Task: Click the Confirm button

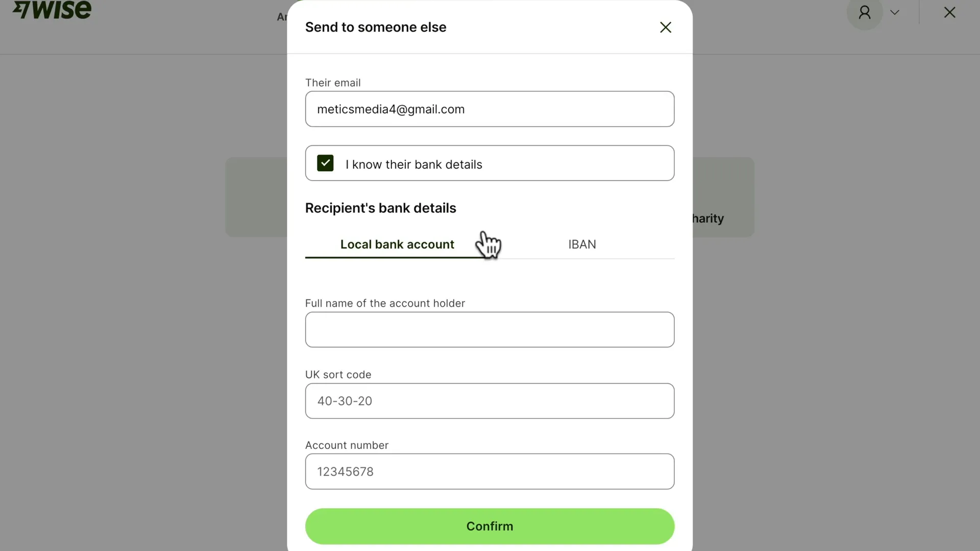Action: point(489,525)
